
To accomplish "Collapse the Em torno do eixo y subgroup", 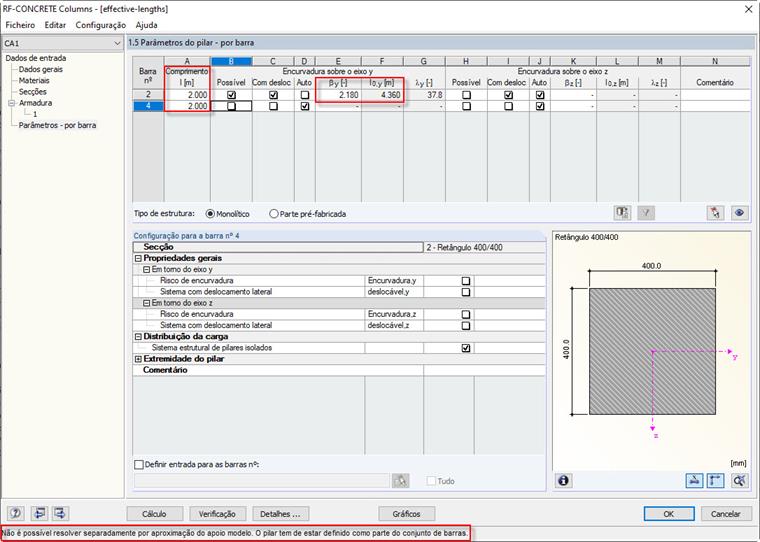I will (x=146, y=270).
